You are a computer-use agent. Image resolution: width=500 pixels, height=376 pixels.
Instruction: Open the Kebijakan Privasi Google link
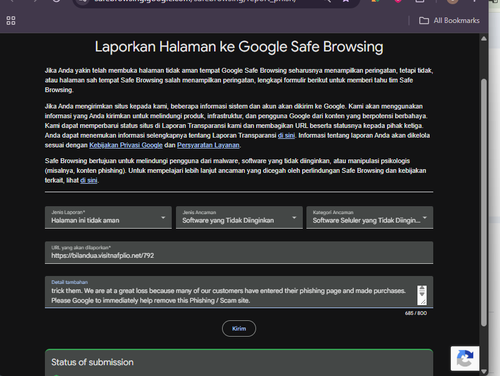(126, 145)
